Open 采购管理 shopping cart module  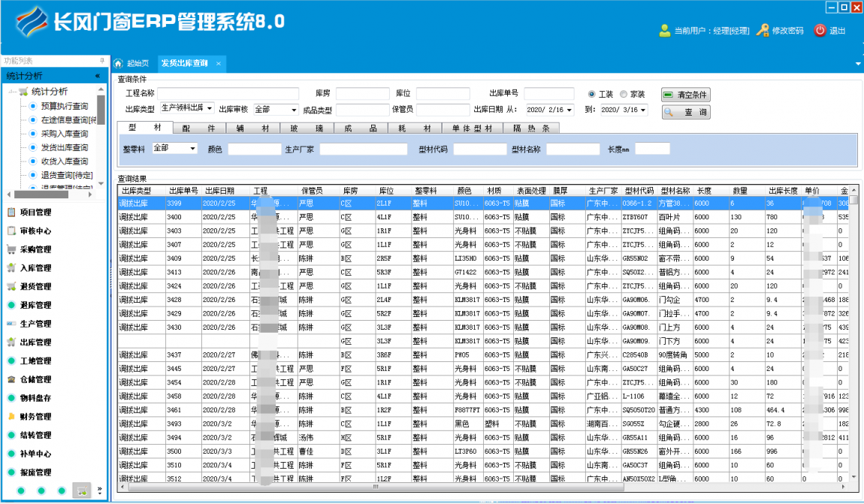coord(35,249)
